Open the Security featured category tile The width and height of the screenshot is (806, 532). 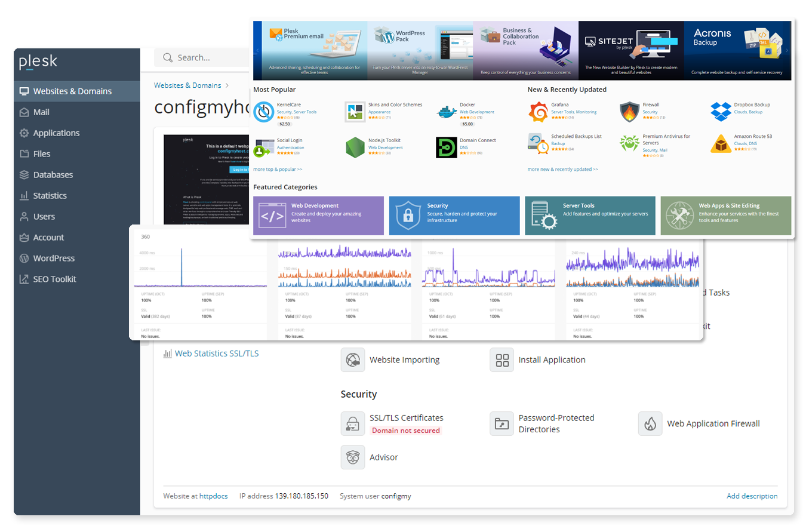click(x=454, y=216)
